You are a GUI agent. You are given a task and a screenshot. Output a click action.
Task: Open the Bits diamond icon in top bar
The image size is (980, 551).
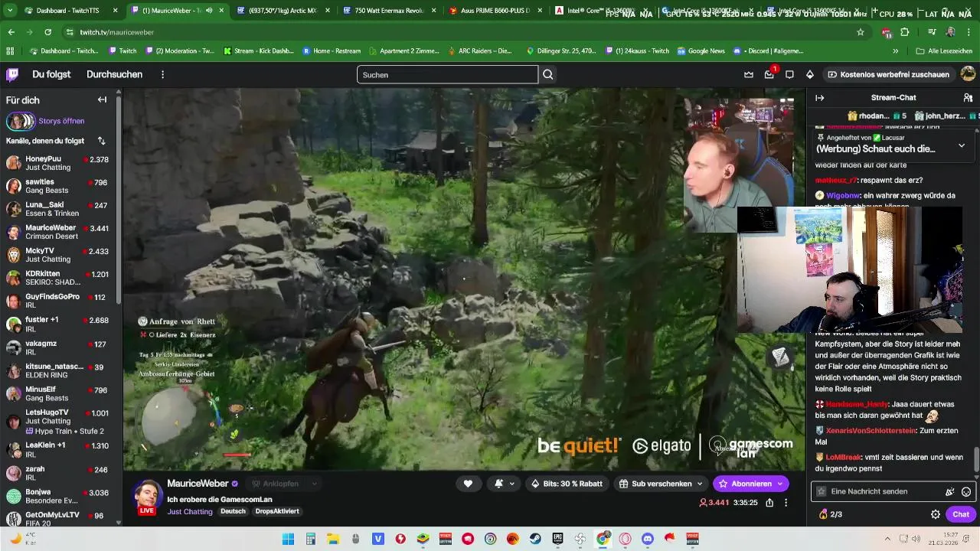[x=809, y=74]
